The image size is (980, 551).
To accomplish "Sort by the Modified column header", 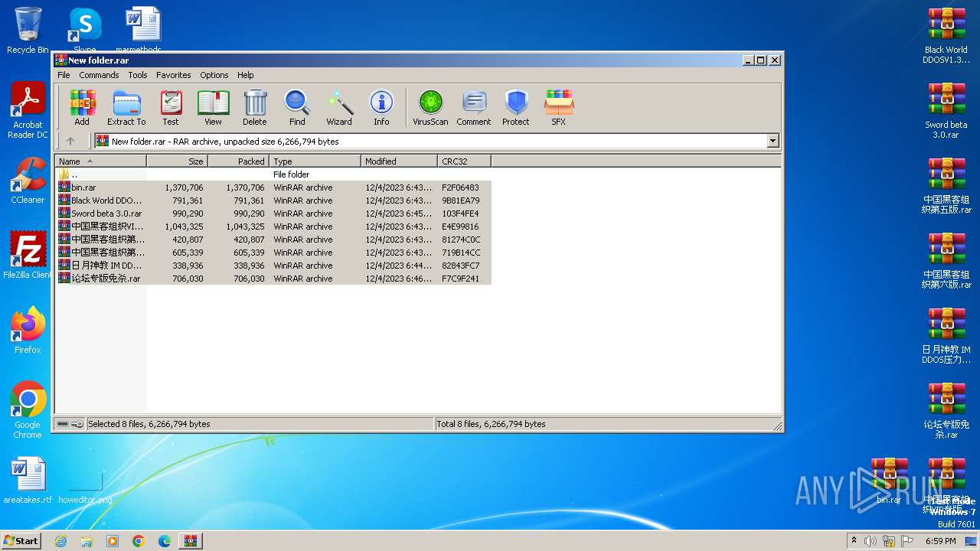I will [x=399, y=161].
